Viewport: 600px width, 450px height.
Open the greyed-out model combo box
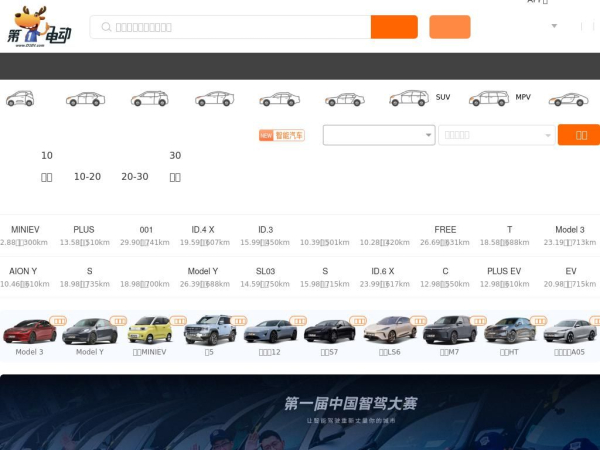[497, 135]
